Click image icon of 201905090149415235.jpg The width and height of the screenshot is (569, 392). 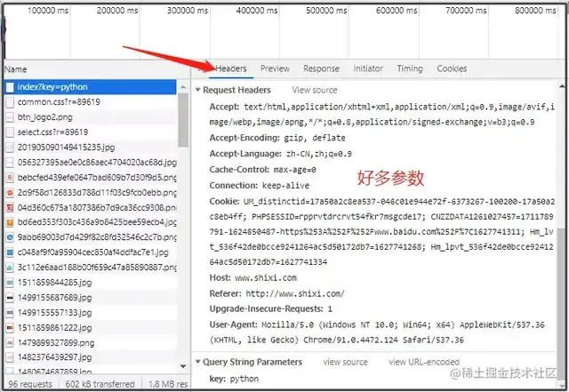10,148
